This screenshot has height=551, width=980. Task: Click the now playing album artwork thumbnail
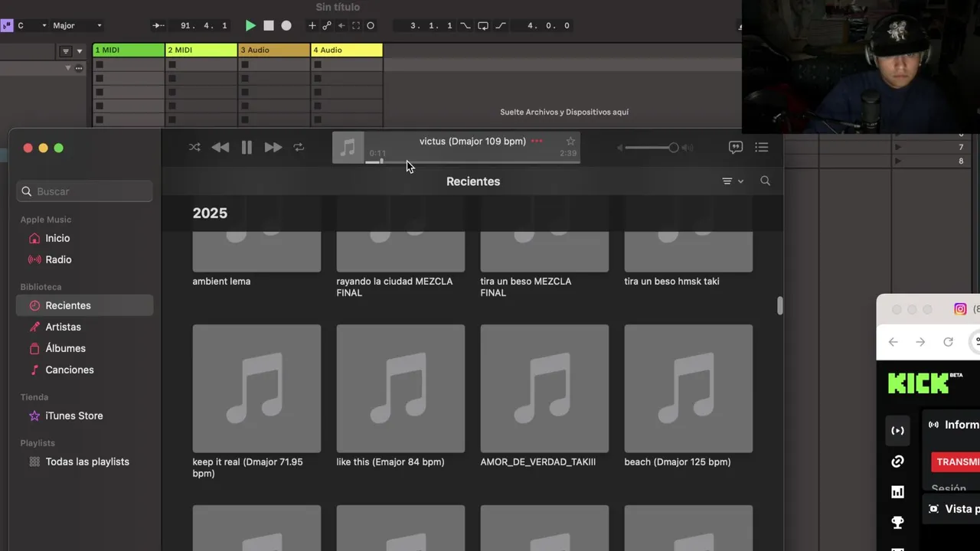tap(348, 148)
